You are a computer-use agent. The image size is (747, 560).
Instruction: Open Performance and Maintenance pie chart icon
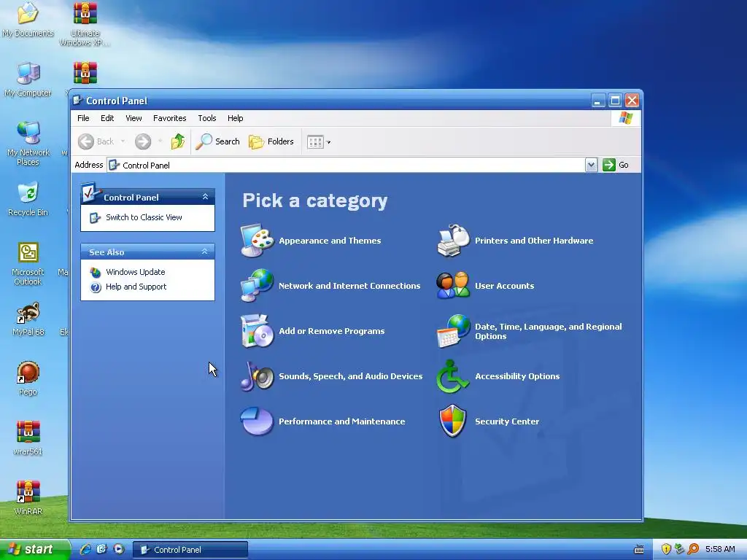click(x=257, y=421)
